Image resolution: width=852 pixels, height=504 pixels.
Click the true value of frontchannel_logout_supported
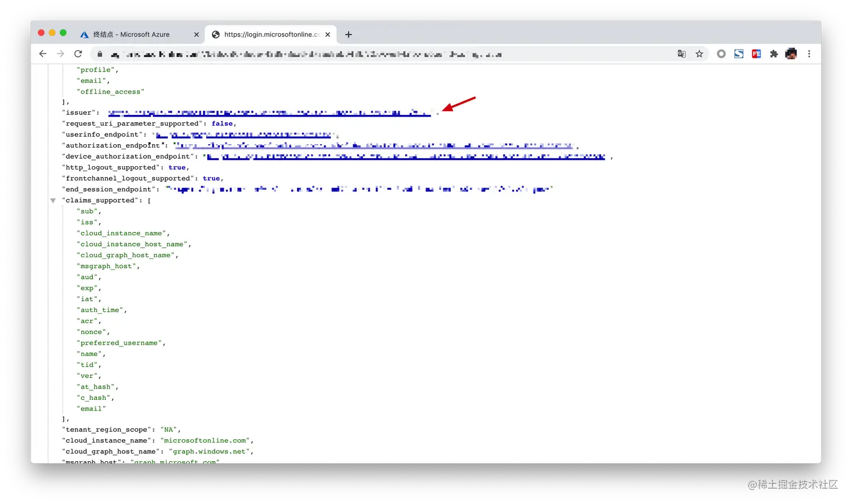pyautogui.click(x=211, y=179)
